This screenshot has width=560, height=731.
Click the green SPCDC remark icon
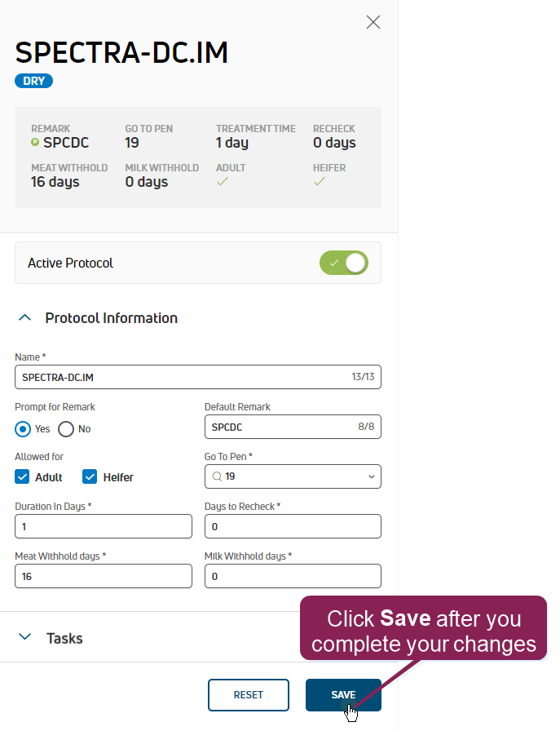(x=35, y=143)
